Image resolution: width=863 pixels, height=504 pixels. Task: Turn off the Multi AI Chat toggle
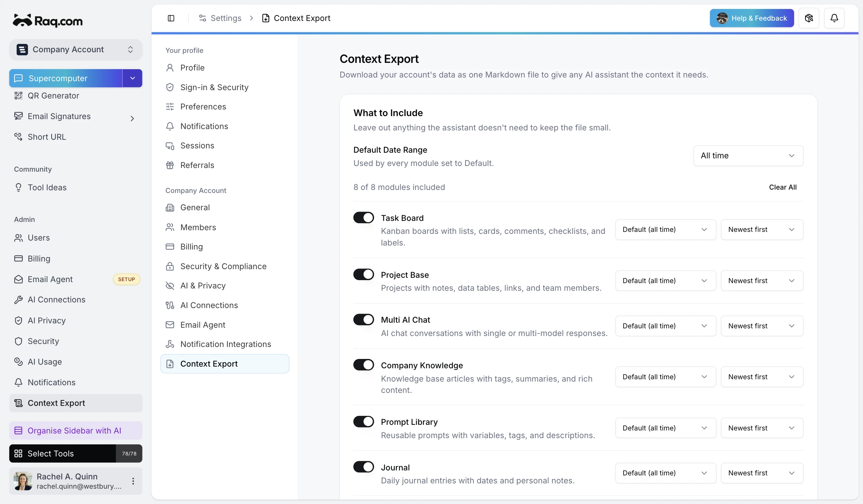(363, 320)
